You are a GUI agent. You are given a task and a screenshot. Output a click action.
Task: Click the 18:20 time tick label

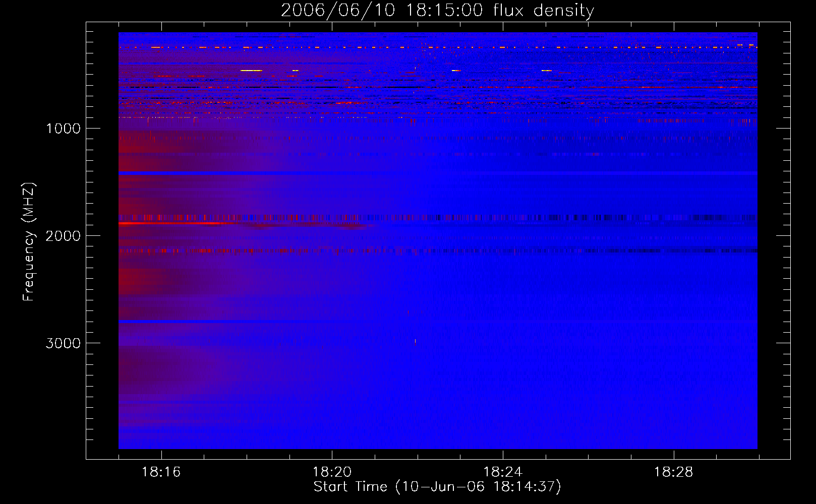332,472
